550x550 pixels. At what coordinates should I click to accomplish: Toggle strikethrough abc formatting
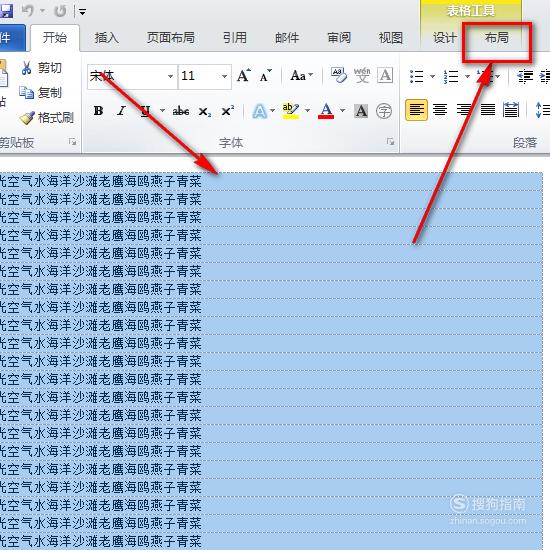181,111
